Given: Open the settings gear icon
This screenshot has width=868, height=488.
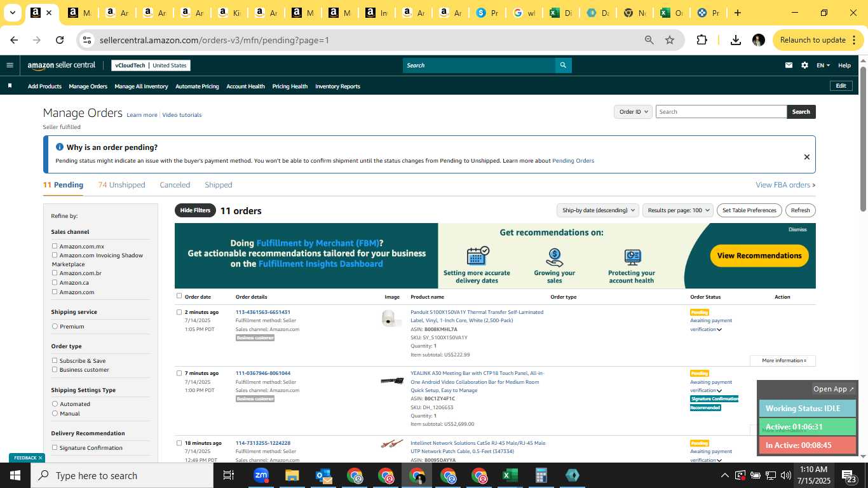Looking at the screenshot, I should coord(804,65).
